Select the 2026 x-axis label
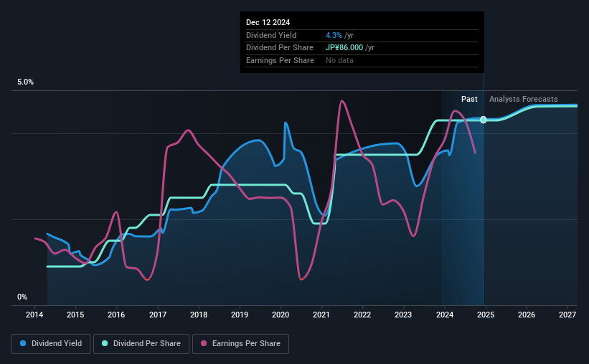 coord(527,315)
